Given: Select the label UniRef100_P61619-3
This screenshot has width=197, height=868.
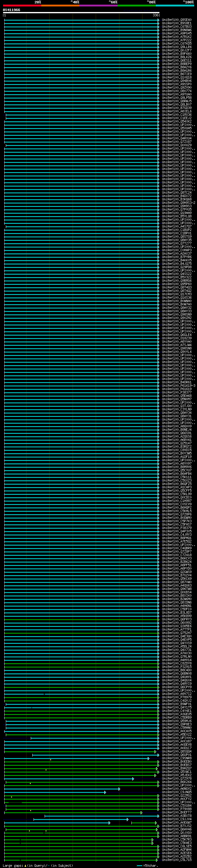Looking at the screenshot, I should 179,386.
